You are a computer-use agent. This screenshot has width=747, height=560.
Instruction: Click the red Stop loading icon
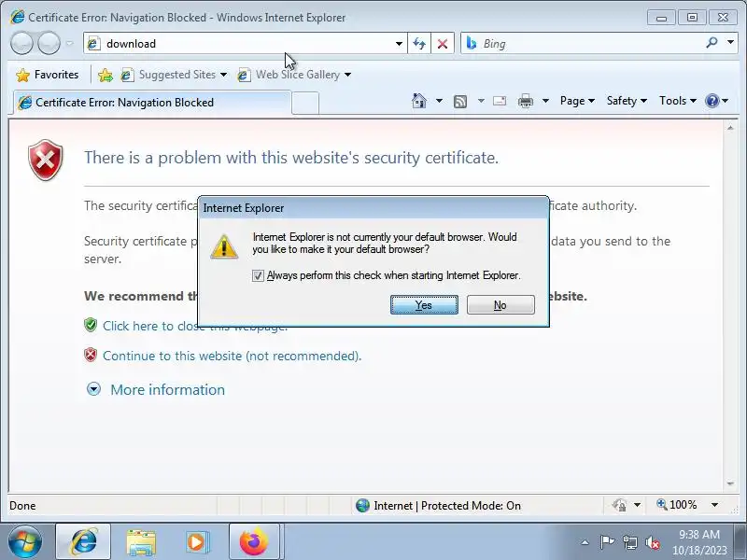(443, 44)
